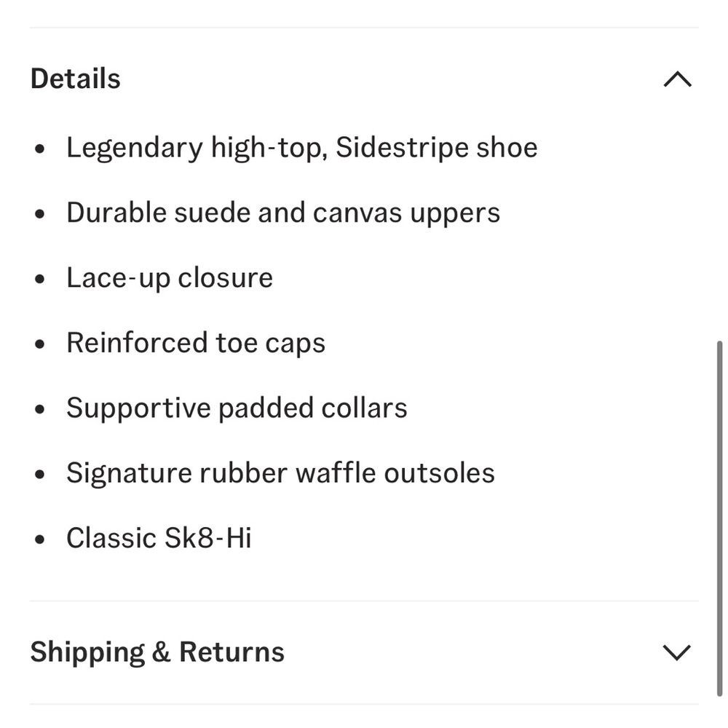Image resolution: width=728 pixels, height=728 pixels.
Task: Click 'Supportive padded collars' detail
Action: pyautogui.click(x=237, y=408)
